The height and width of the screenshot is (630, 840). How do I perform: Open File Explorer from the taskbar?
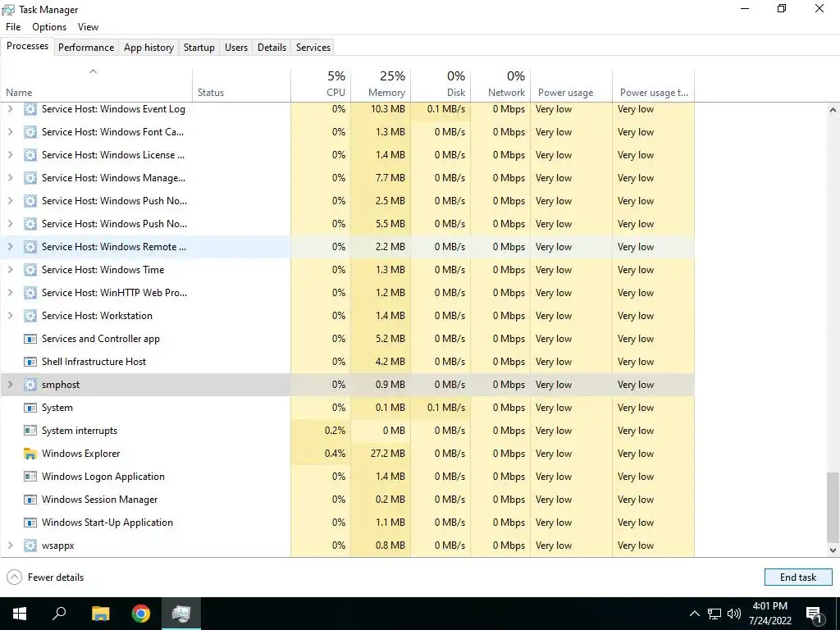click(x=100, y=614)
